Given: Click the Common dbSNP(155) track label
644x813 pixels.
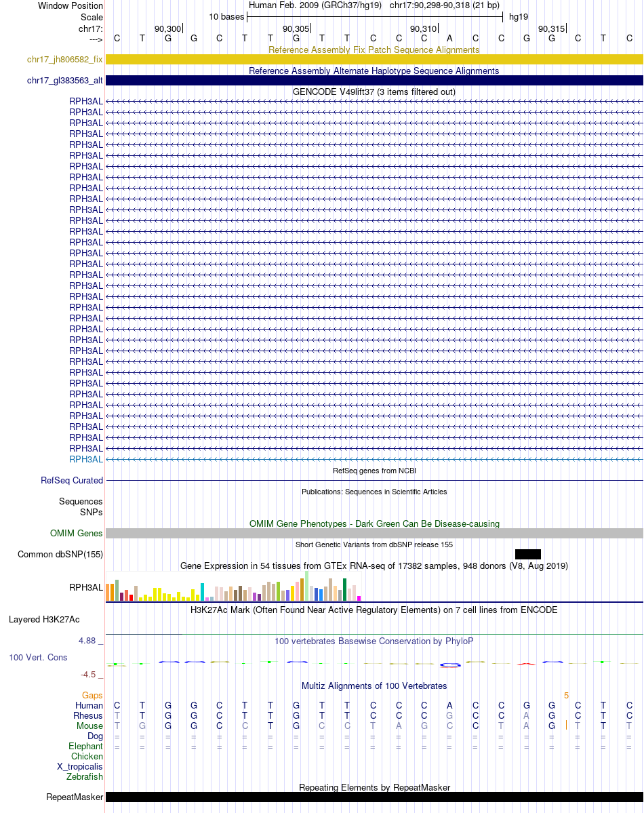Looking at the screenshot, I should (60, 554).
